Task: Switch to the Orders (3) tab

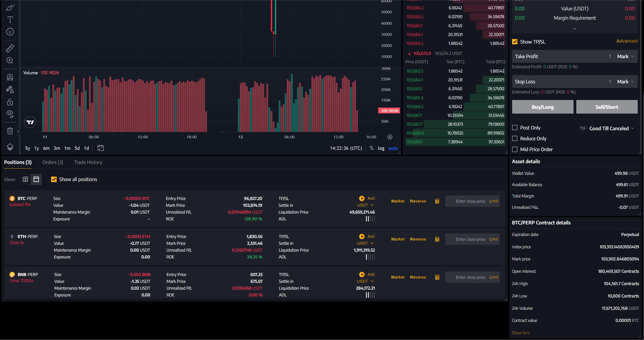Action: click(53, 162)
